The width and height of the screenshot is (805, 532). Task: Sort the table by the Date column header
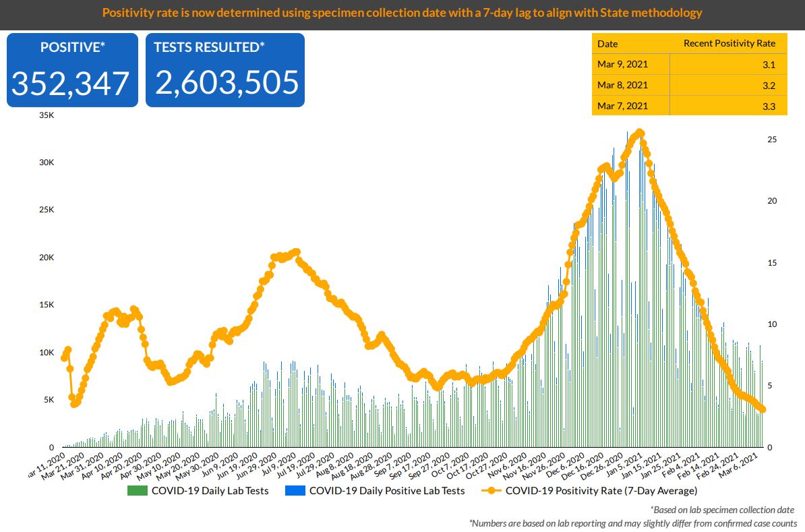click(607, 44)
